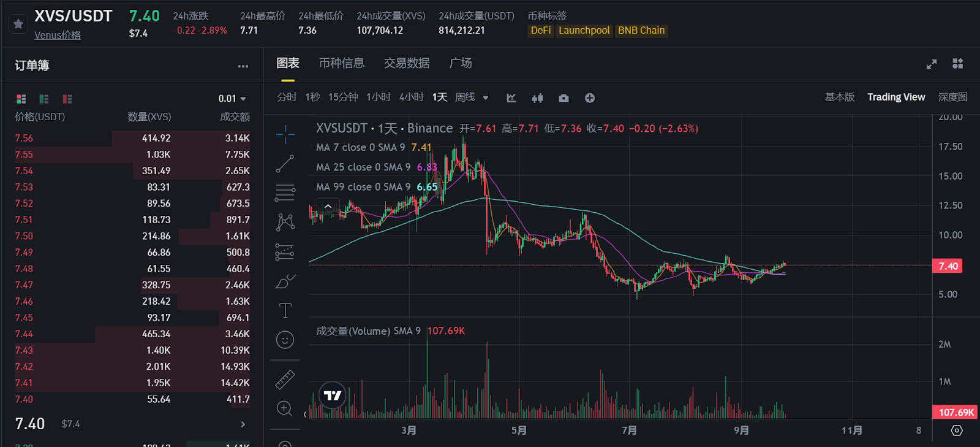Click the DeFi tag

pyautogui.click(x=541, y=31)
